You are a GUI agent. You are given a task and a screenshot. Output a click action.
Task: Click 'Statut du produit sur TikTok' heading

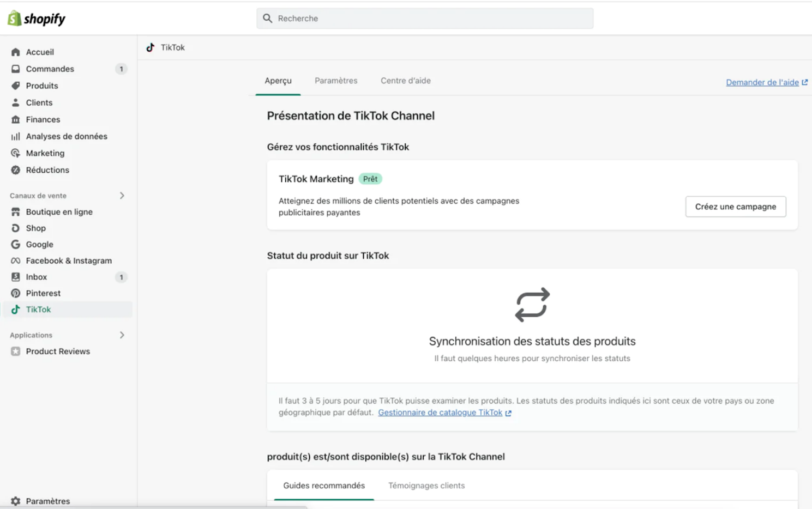(x=328, y=256)
